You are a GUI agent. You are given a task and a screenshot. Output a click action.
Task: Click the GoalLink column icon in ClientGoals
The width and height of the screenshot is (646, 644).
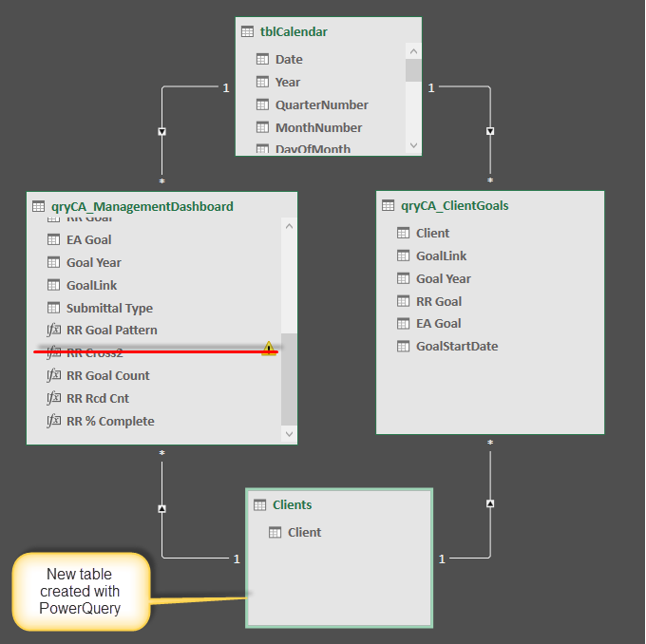(x=403, y=256)
